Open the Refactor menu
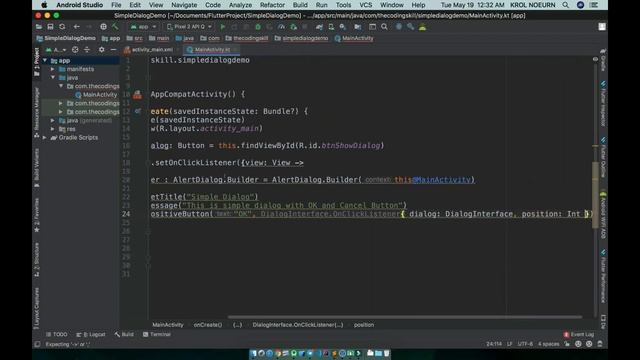This screenshot has height=360, width=640. pyautogui.click(x=272, y=5)
